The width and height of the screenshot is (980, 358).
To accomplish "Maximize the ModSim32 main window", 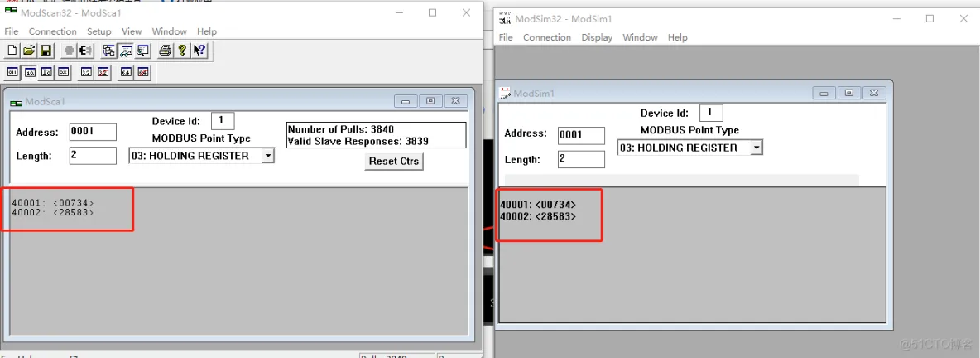I will (x=930, y=19).
